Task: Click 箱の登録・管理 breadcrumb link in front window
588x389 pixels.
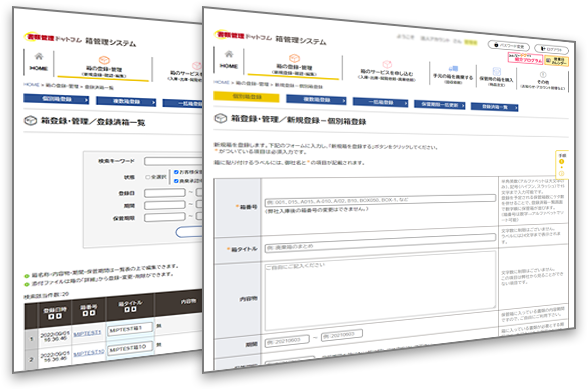Action: click(252, 84)
